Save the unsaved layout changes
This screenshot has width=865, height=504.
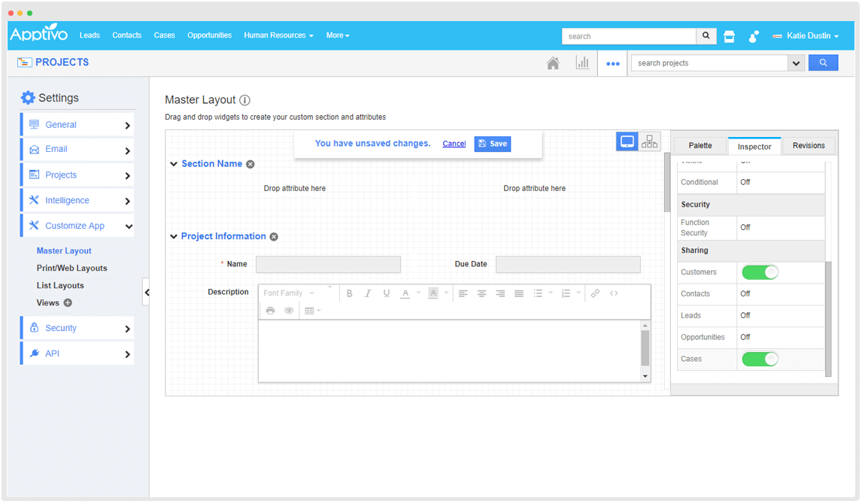pos(493,144)
